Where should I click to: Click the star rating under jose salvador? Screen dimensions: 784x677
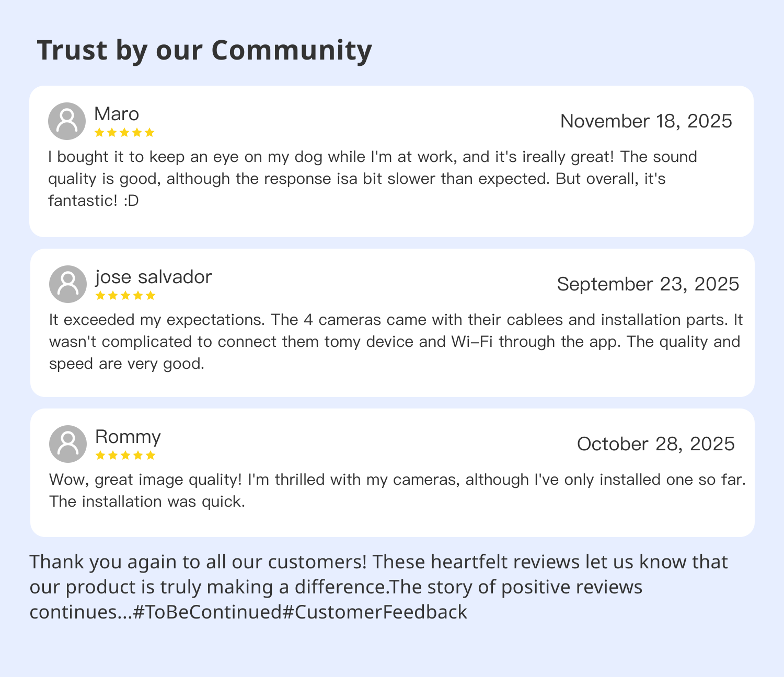(125, 296)
